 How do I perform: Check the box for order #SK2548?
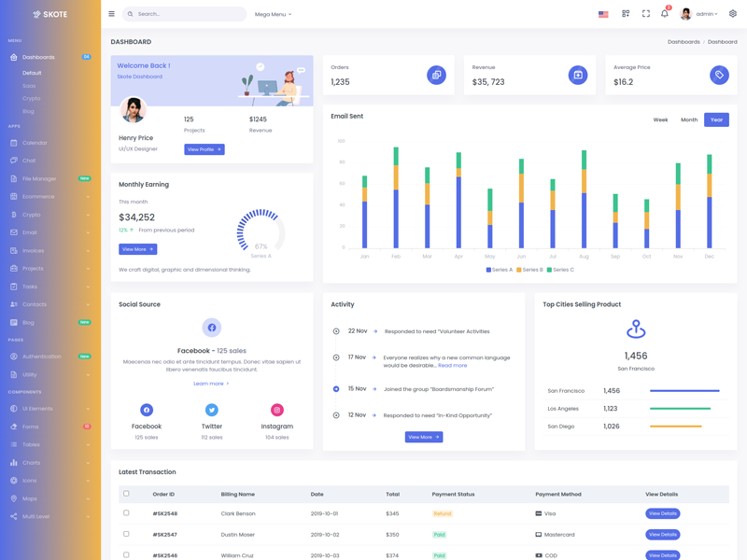point(126,513)
